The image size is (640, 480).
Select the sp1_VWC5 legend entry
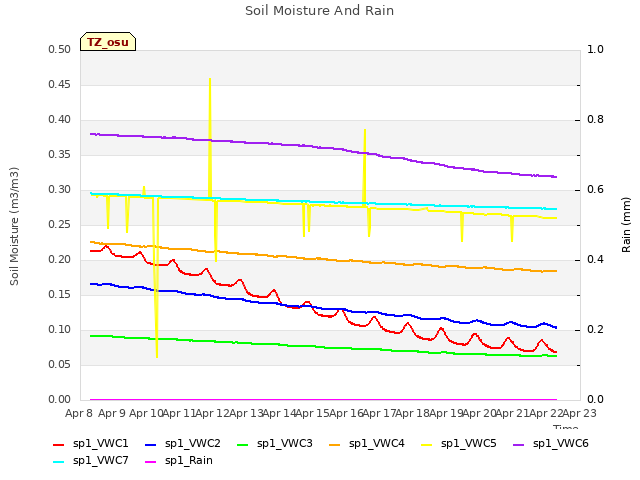[x=459, y=444]
